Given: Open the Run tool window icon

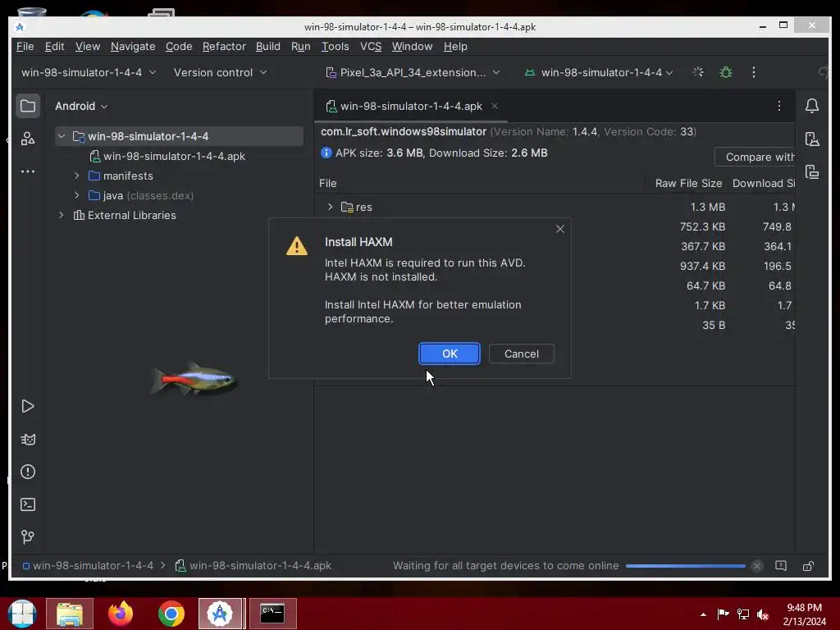Looking at the screenshot, I should [27, 406].
